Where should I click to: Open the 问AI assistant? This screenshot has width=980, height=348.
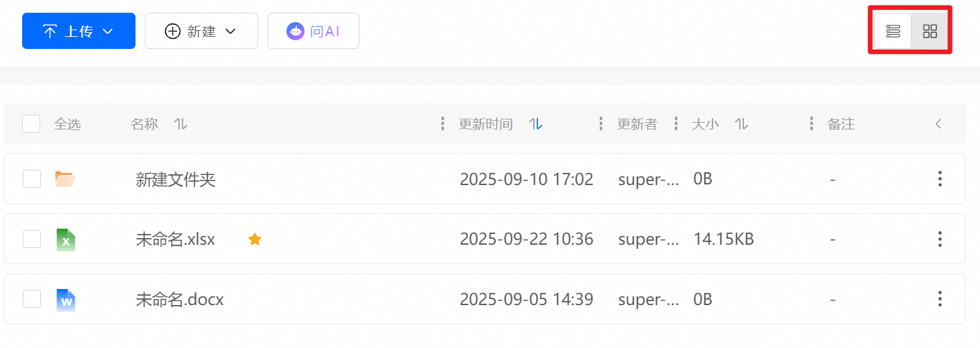(x=313, y=32)
